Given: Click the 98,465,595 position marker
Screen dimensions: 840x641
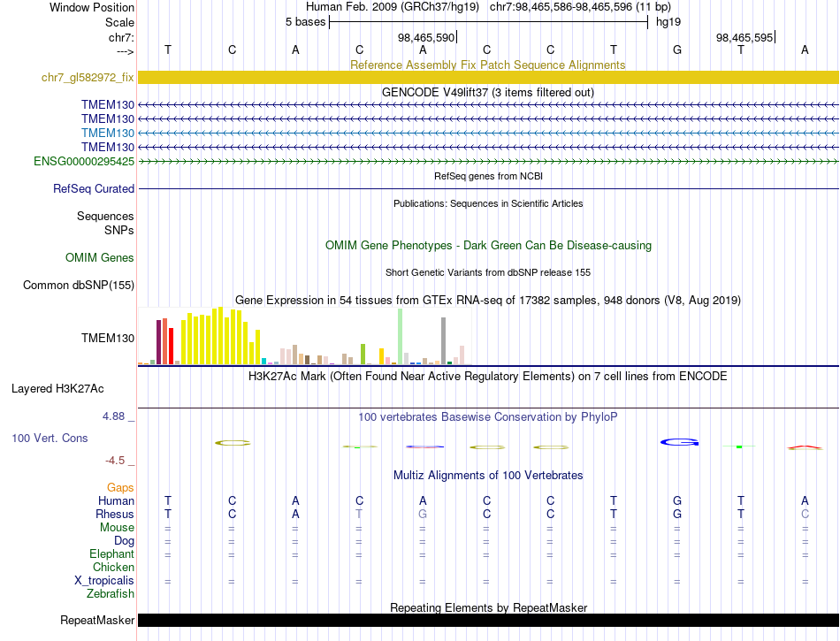Looking at the screenshot, I should [745, 37].
